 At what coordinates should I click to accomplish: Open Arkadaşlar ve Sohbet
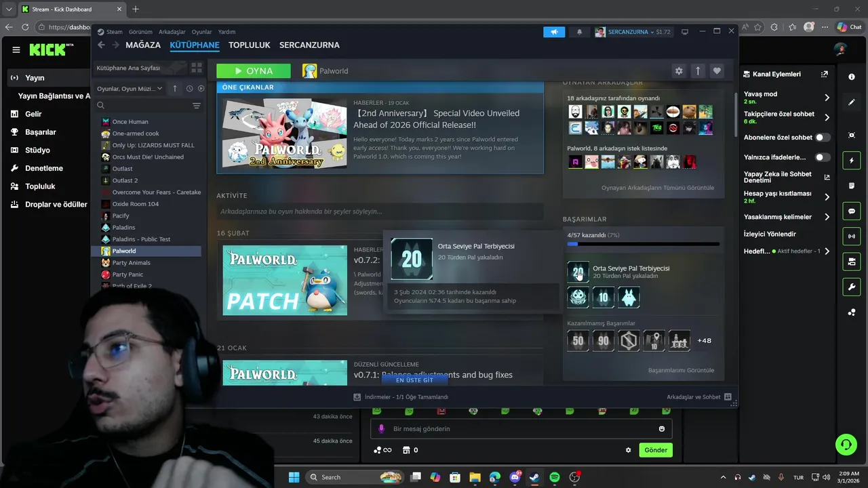tap(698, 397)
